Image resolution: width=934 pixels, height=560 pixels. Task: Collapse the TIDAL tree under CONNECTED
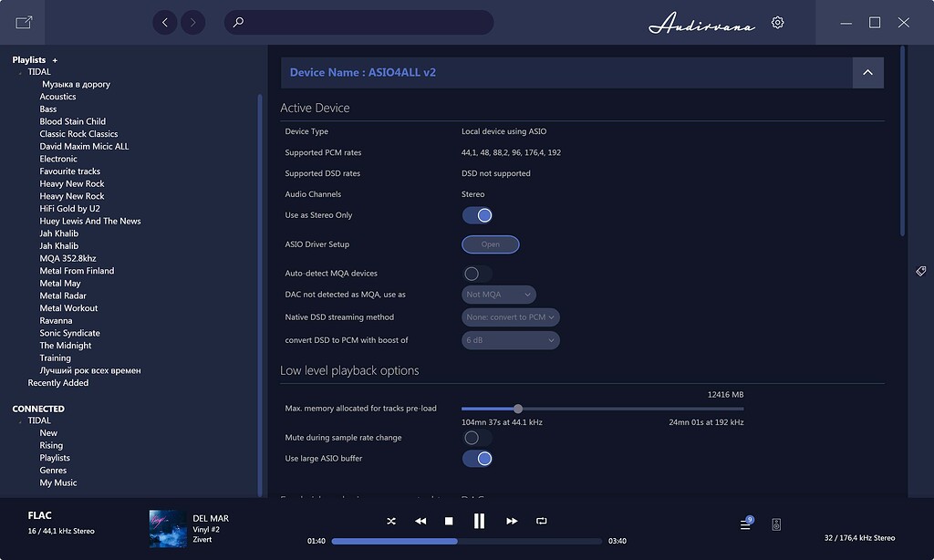pyautogui.click(x=20, y=421)
